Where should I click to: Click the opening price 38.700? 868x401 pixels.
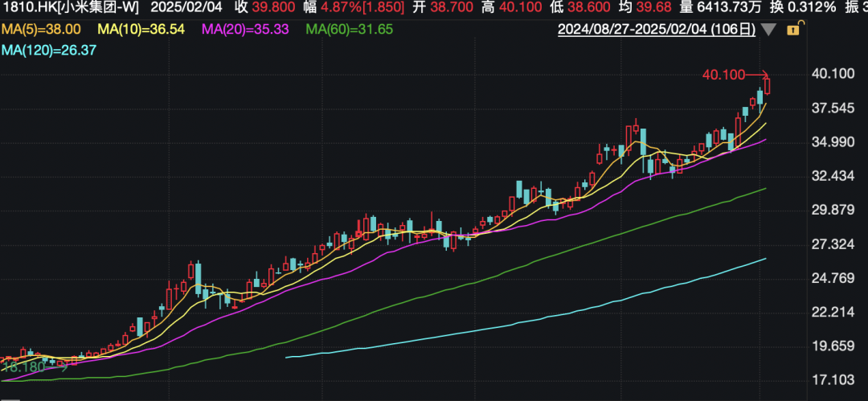452,8
